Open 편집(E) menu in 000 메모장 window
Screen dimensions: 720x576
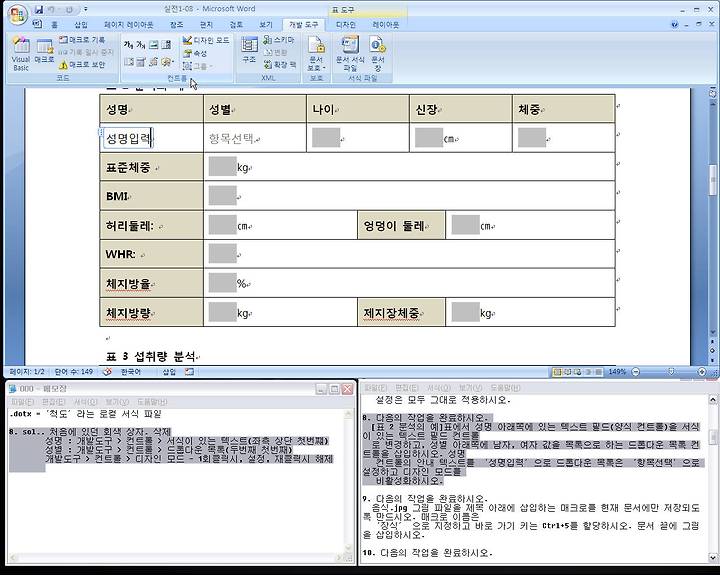point(53,402)
